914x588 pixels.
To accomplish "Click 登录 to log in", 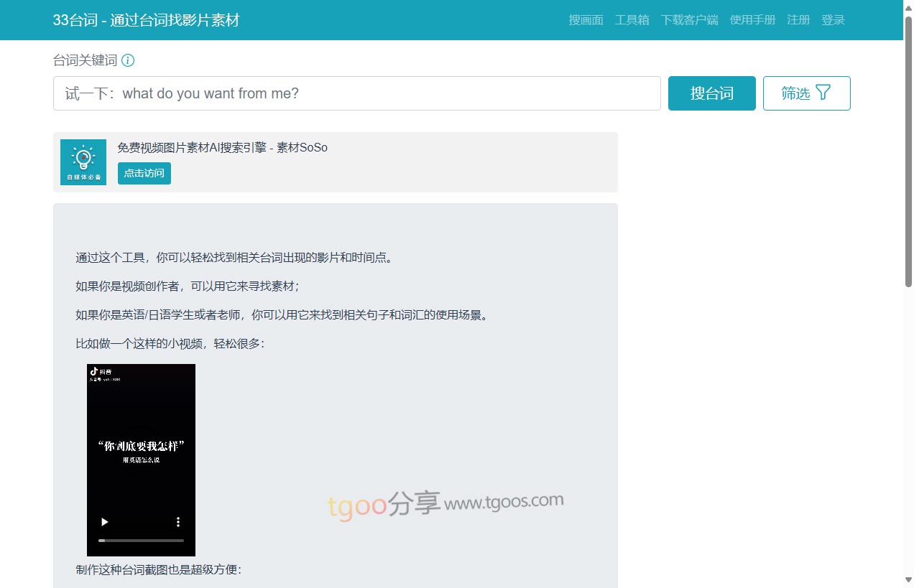I will 833,20.
